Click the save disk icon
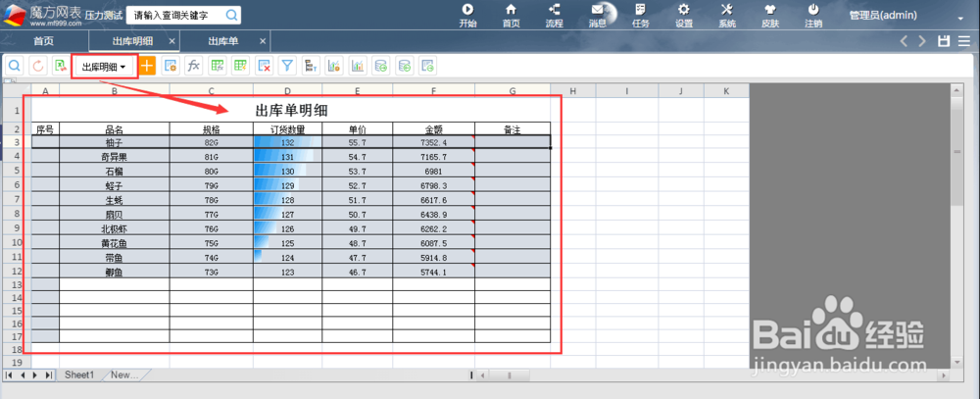The height and width of the screenshot is (399, 980). click(x=944, y=41)
